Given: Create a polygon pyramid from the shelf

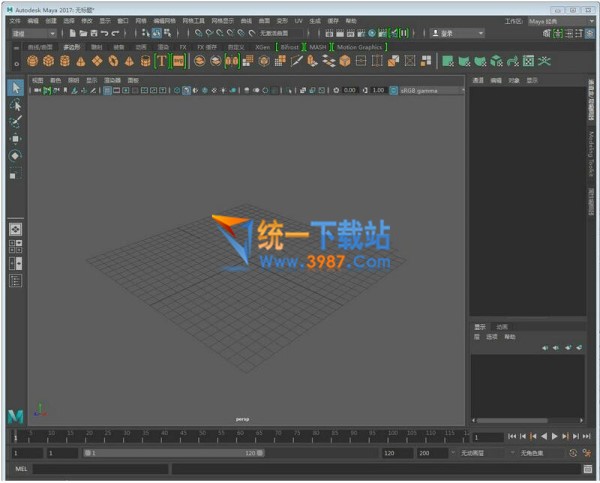Looking at the screenshot, I should point(129,61).
